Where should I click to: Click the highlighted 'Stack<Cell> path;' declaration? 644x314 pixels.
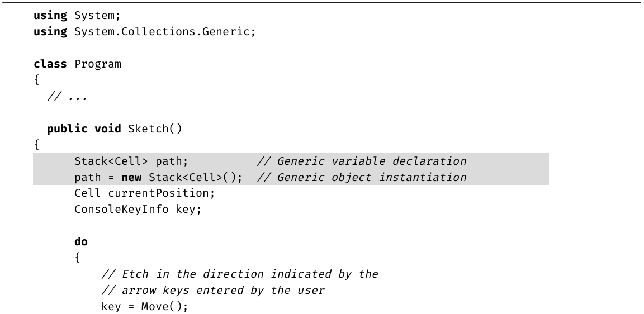(x=131, y=161)
